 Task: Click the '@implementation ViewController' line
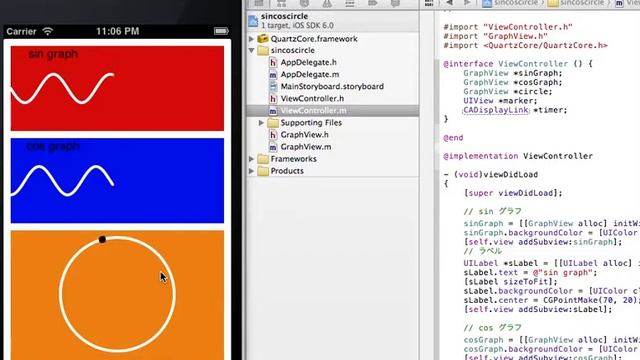518,156
